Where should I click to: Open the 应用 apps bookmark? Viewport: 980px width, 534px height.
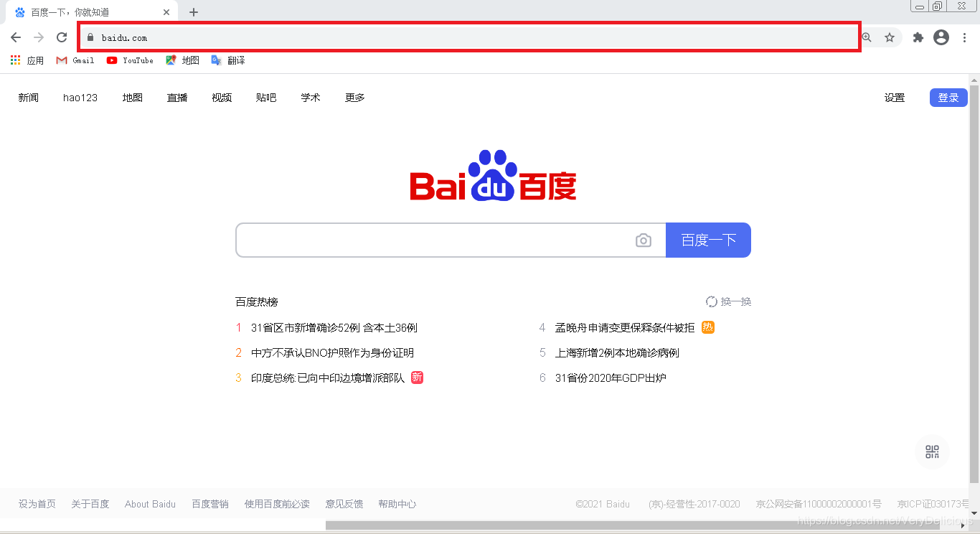[27, 60]
